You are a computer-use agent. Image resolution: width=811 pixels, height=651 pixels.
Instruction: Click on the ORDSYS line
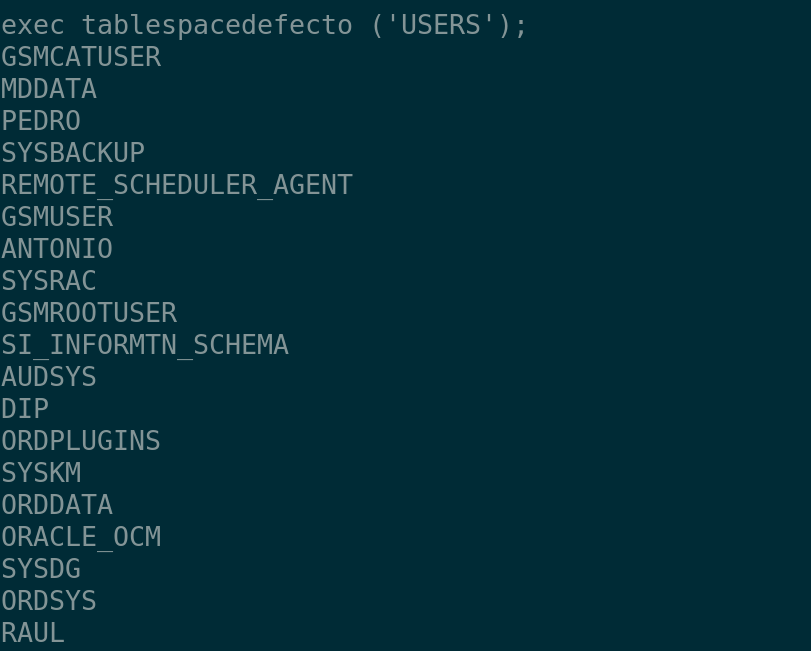49,601
